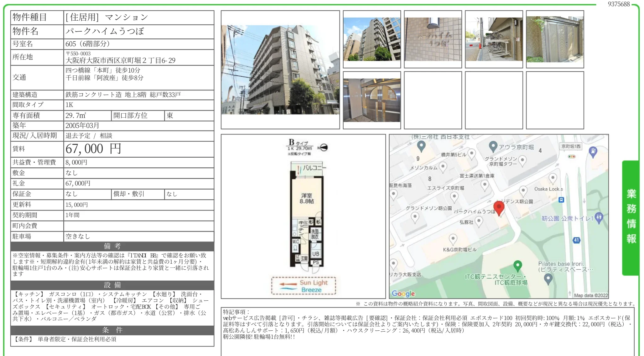Click the 京町堀1西 intersection label
This screenshot has height=356, width=644.
[571, 146]
